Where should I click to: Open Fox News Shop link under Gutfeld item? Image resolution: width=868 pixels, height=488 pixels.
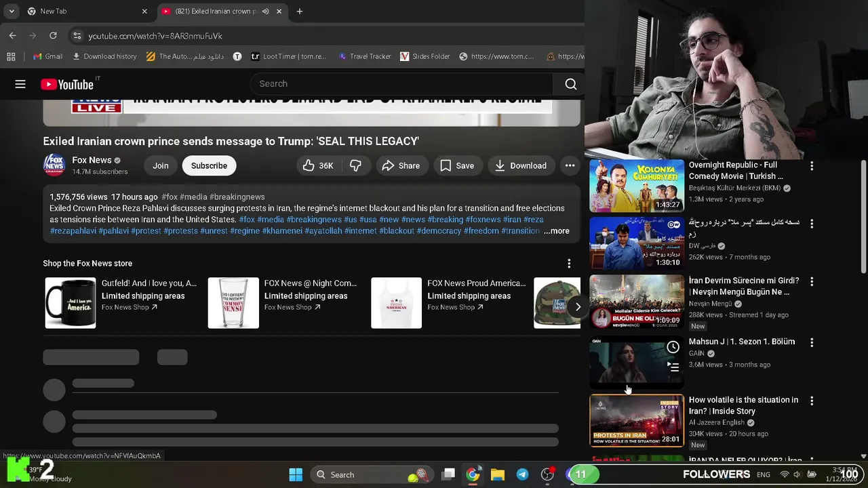pyautogui.click(x=129, y=307)
